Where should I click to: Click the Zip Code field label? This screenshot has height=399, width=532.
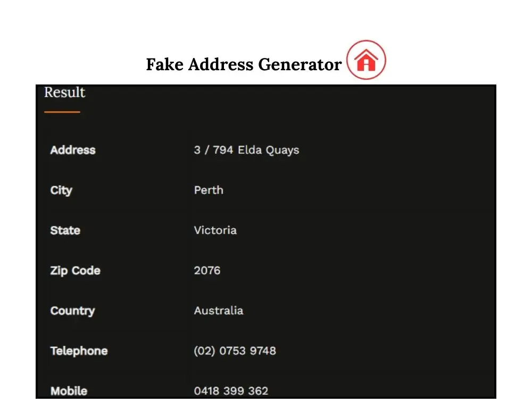pyautogui.click(x=75, y=271)
